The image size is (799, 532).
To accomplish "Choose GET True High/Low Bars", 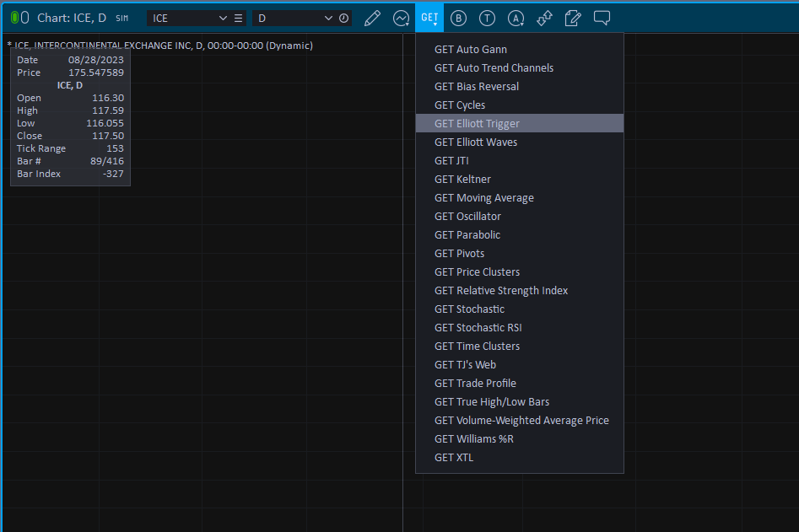I will pos(520,401).
